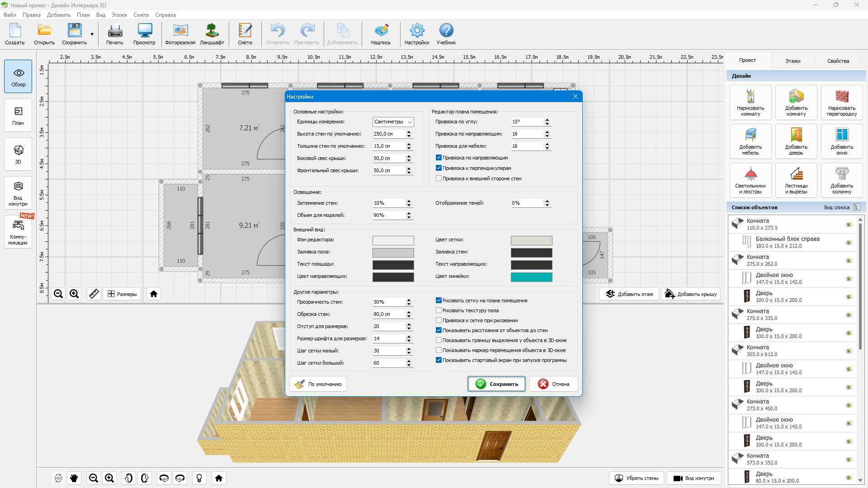Open the Правка menu
This screenshot has height=488, width=868.
coord(32,15)
